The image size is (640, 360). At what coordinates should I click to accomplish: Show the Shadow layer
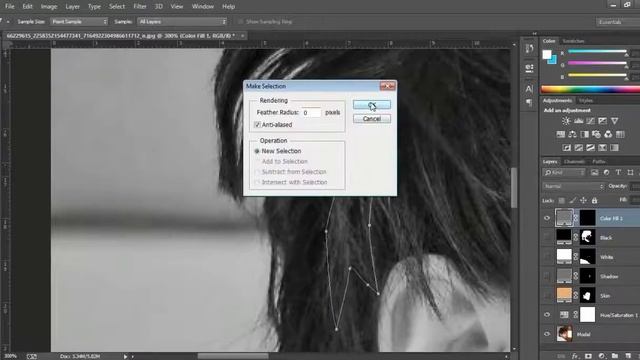[547, 276]
